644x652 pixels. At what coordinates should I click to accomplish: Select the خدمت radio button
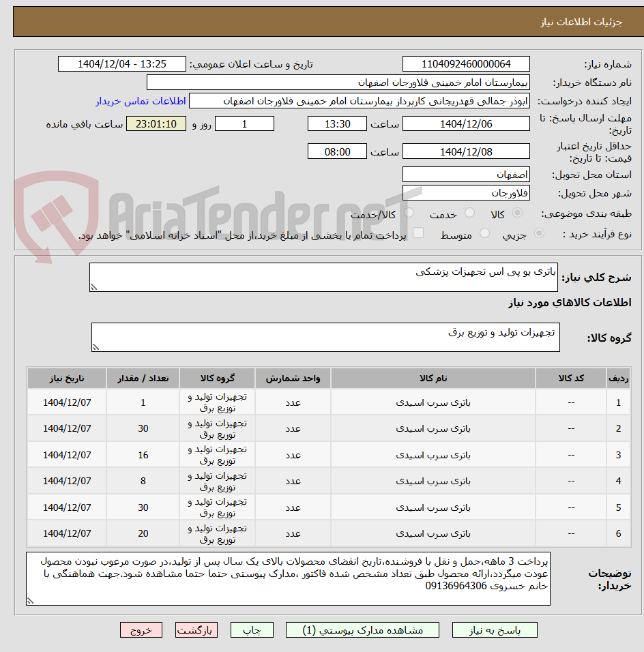point(469,213)
